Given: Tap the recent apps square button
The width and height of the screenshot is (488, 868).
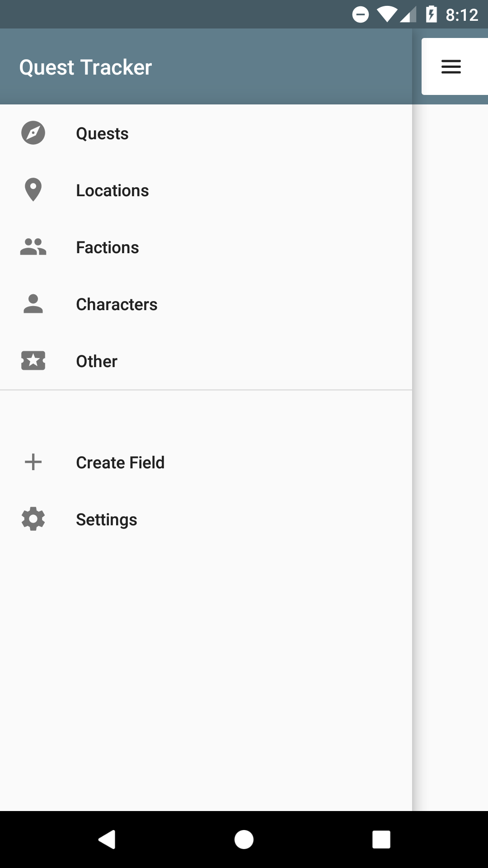Looking at the screenshot, I should point(381,840).
